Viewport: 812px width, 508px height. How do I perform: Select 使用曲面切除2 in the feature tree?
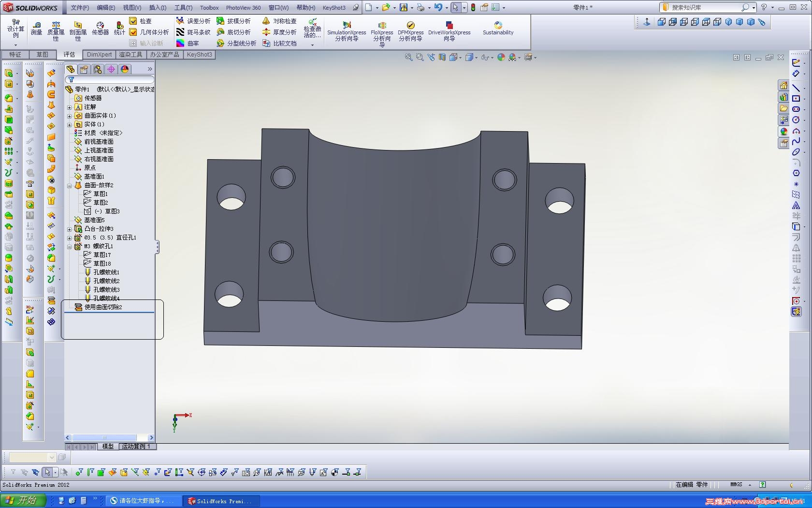pos(98,307)
